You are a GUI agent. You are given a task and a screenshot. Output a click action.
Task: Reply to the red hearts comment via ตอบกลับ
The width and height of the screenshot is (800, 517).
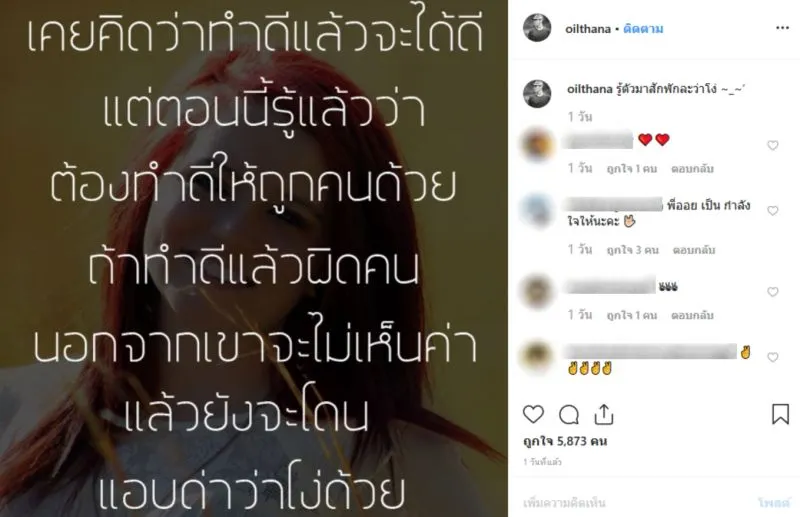pos(692,169)
